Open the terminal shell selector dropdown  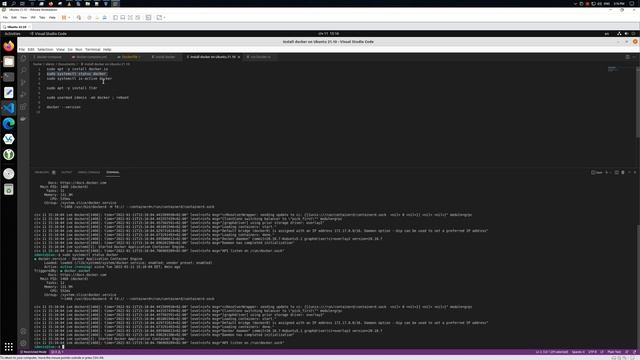tap(611, 172)
